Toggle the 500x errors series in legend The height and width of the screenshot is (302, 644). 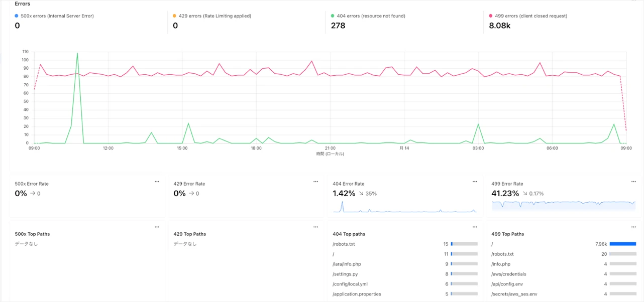coord(57,16)
